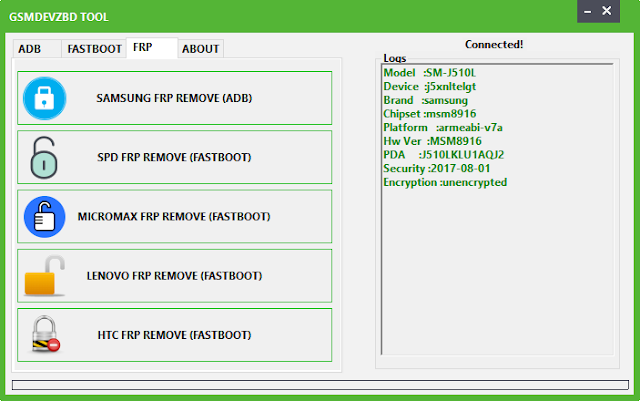This screenshot has height=401, width=640.
Task: Click the HTC padlock icon with red minus
Action: coord(45,334)
